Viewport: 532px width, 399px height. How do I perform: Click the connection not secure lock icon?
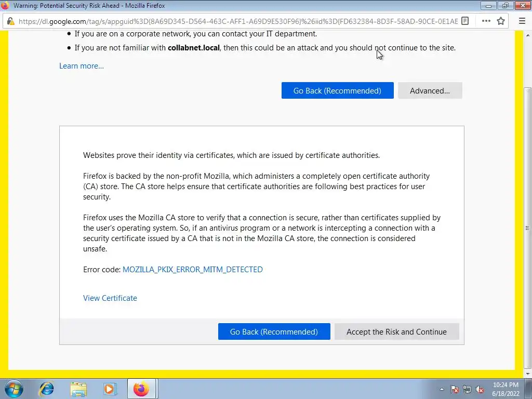[10, 21]
